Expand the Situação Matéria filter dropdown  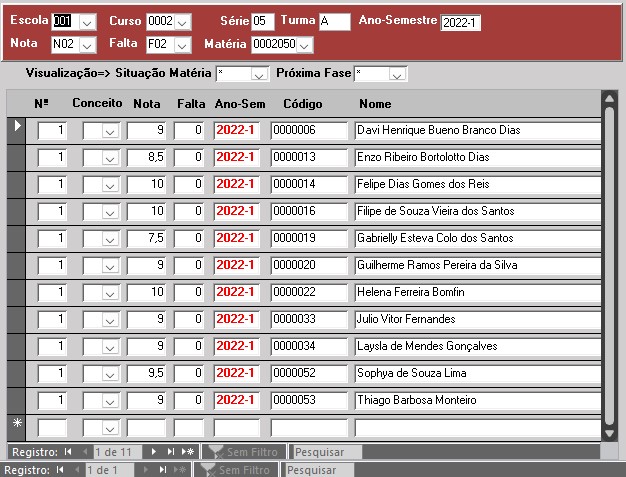[259, 74]
